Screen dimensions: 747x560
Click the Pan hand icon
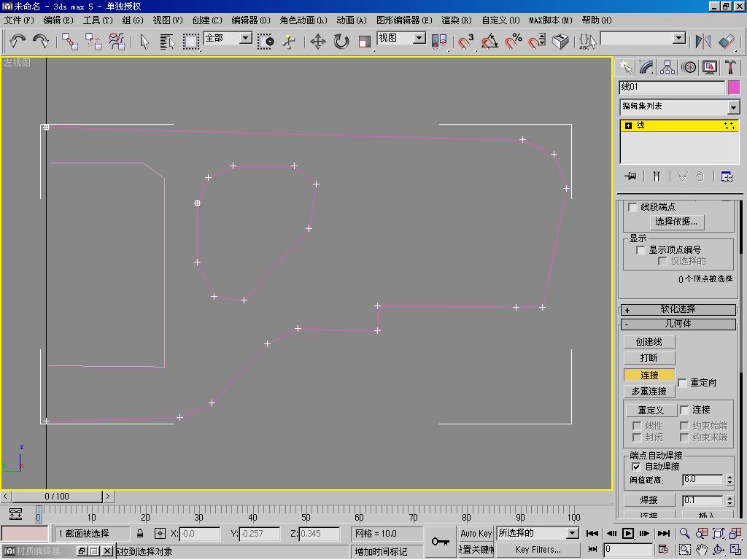702,550
